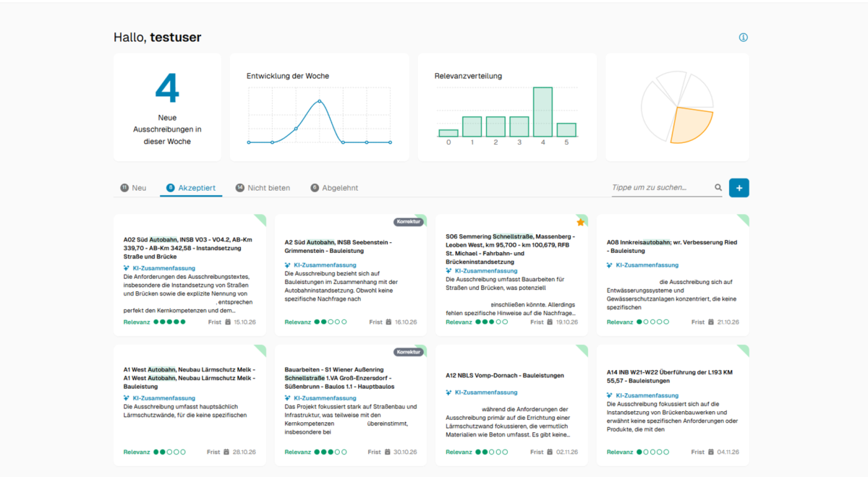
Task: Click the search magnifier icon
Action: coord(718,188)
